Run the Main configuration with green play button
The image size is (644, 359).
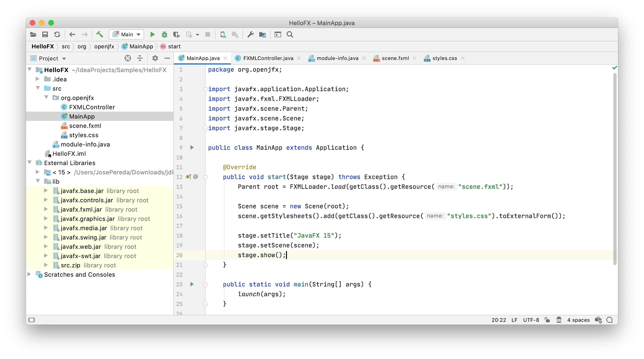152,34
